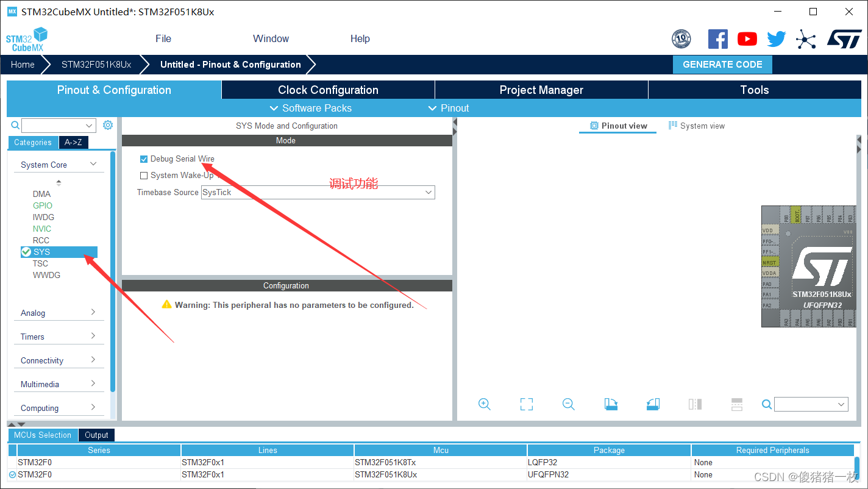Click the green check icon beside SYS
The image size is (868, 489).
(x=26, y=252)
